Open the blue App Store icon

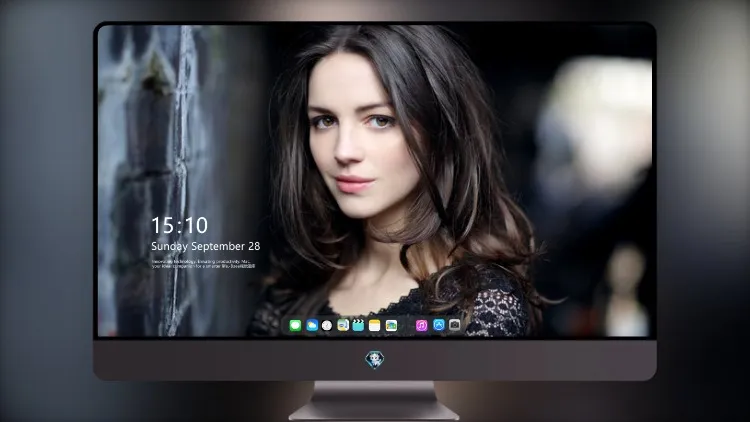[439, 325]
